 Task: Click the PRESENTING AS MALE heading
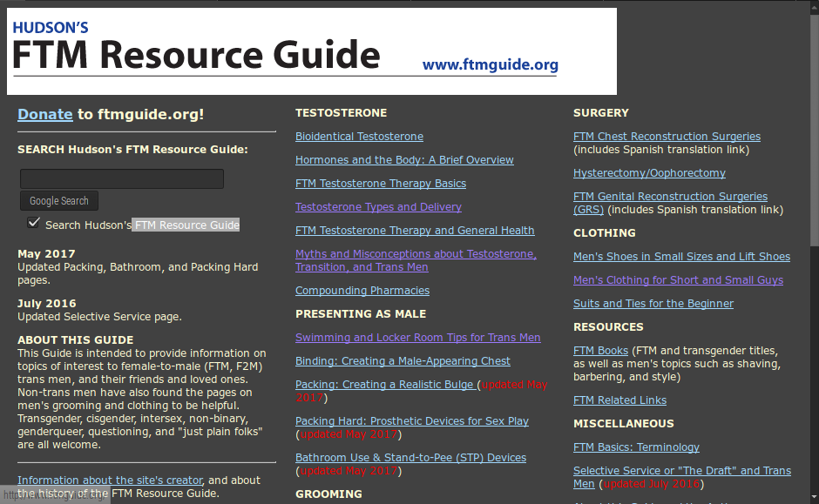(x=361, y=313)
